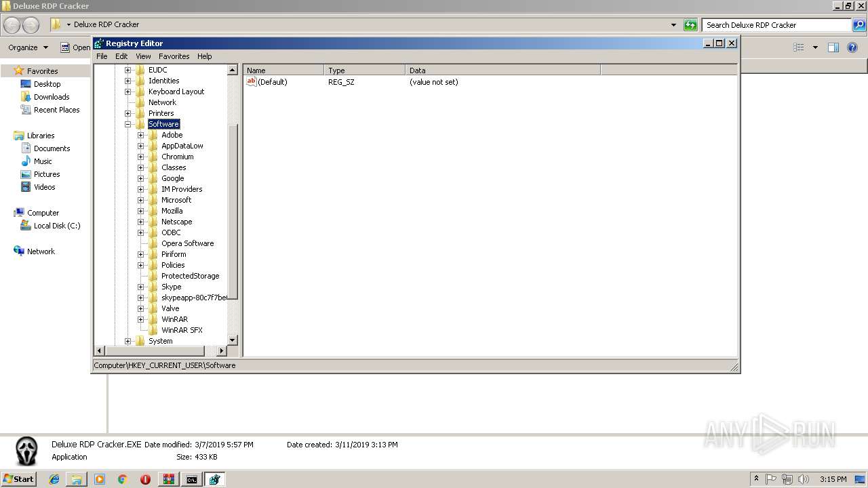
Task: Open Explorer help icon
Action: tap(852, 47)
